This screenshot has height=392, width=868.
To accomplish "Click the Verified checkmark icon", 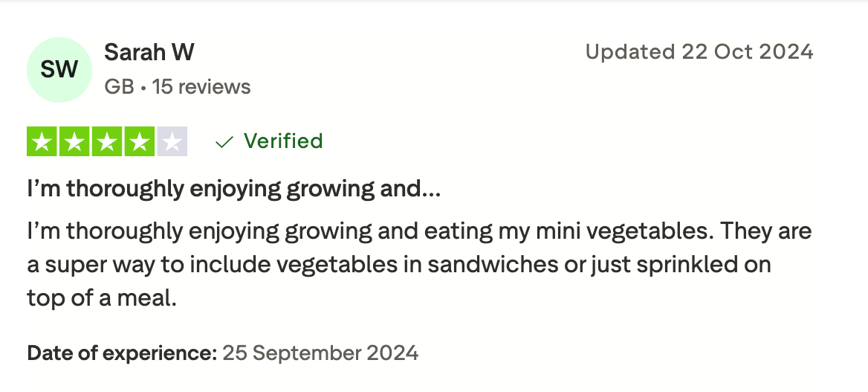I will [224, 142].
